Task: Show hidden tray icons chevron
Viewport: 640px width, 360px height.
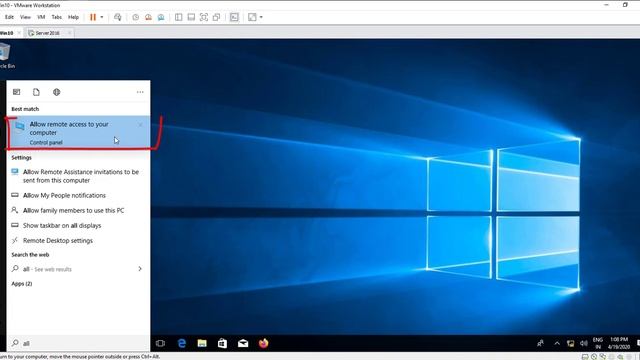Action: tap(557, 343)
